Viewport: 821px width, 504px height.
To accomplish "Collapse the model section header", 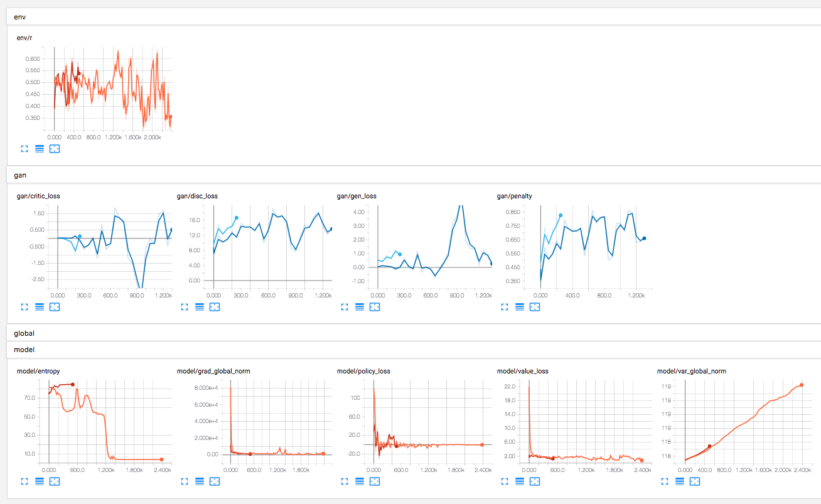I will click(x=414, y=350).
